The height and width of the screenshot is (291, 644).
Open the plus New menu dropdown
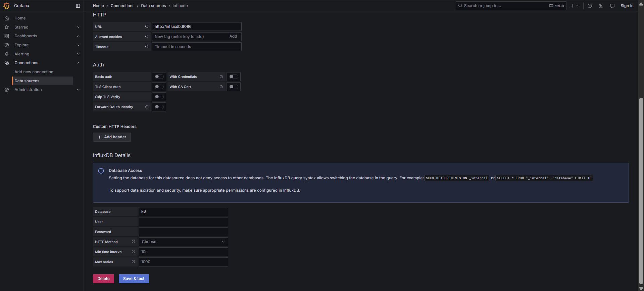(x=575, y=6)
